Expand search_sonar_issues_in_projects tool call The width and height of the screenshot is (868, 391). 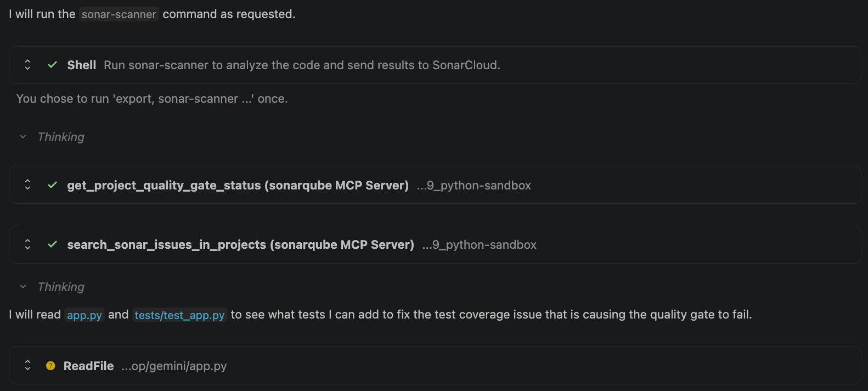27,244
